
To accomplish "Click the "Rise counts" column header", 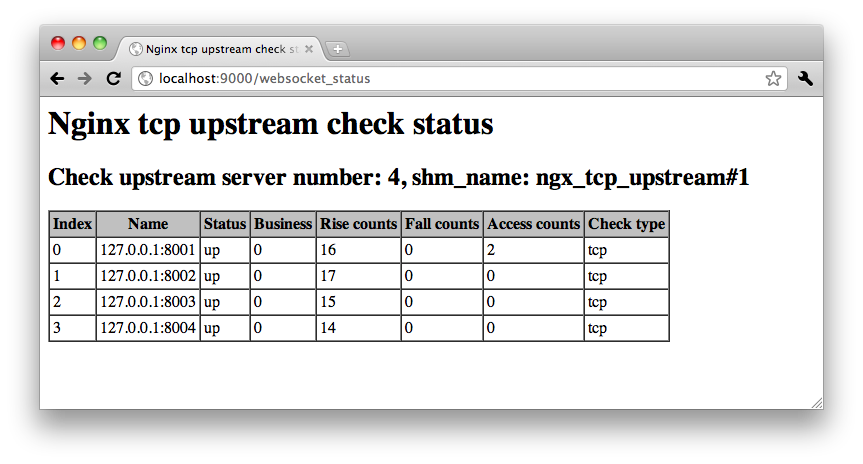I will click(x=358, y=224).
